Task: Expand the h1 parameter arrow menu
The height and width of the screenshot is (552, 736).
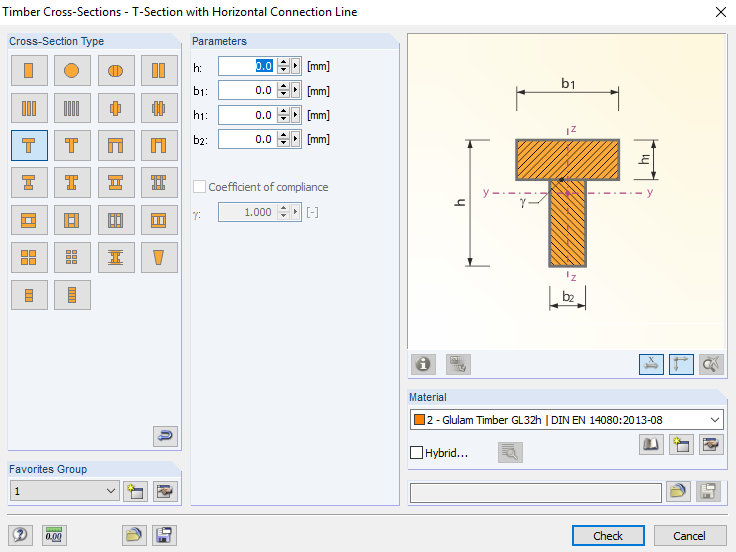Action: pyautogui.click(x=295, y=115)
